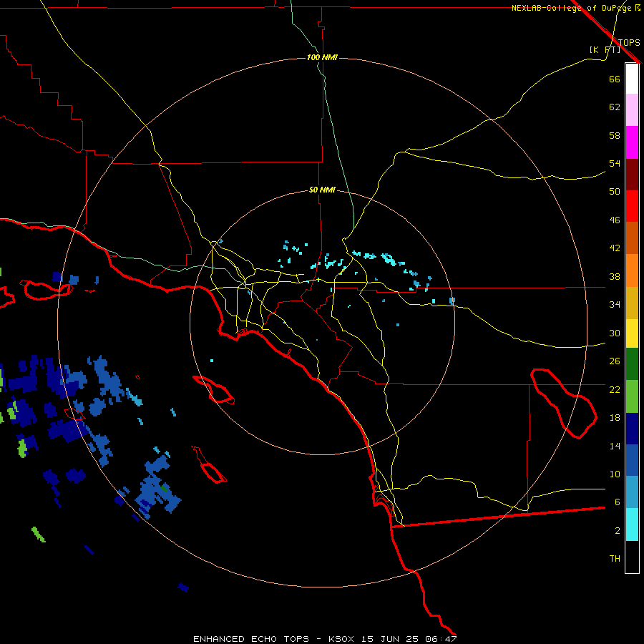Click the bright red legend swatch between 50 and 46

632,206
